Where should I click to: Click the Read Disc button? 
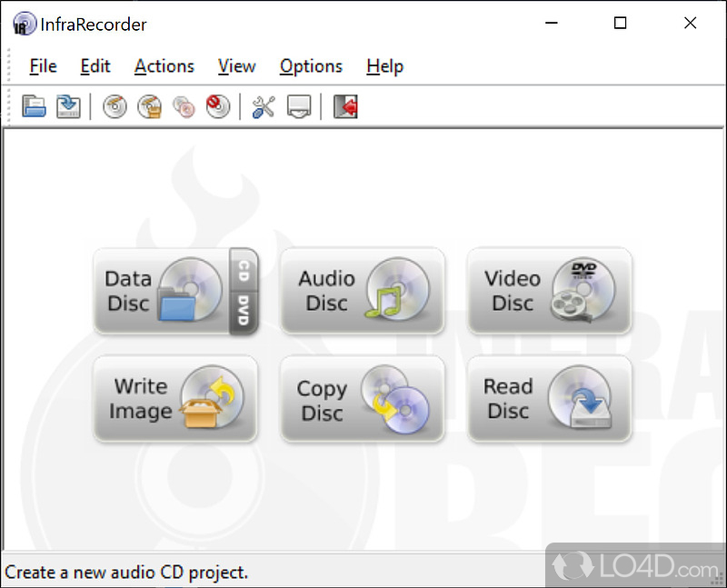[x=550, y=399]
